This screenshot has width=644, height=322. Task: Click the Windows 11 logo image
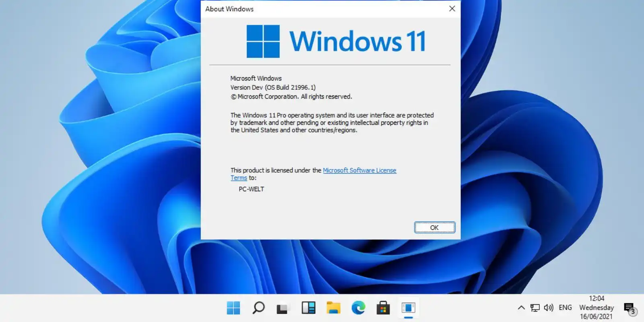pos(336,41)
